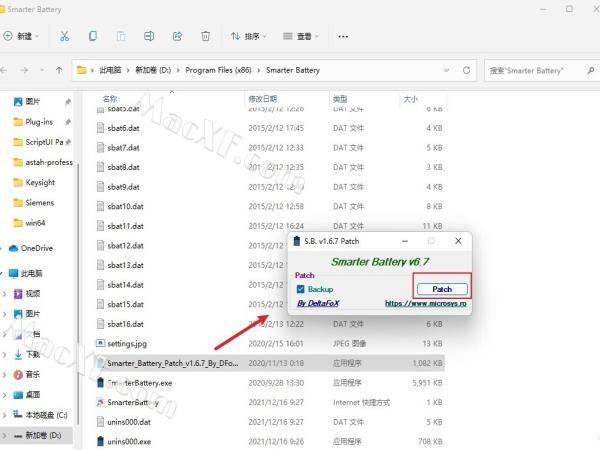Viewport: 600px width, 450px height.
Task: Click unins000.exe battery icon
Action: [100, 442]
